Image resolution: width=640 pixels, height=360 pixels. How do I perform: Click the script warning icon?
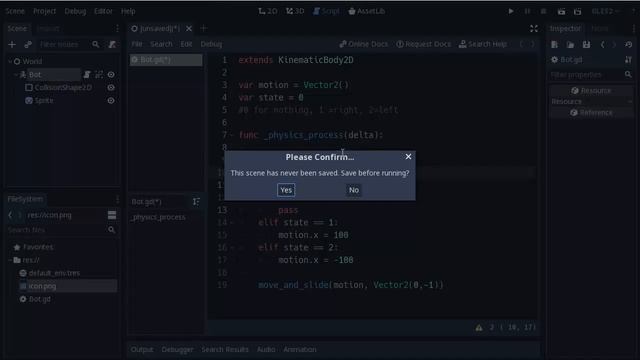click(x=479, y=327)
